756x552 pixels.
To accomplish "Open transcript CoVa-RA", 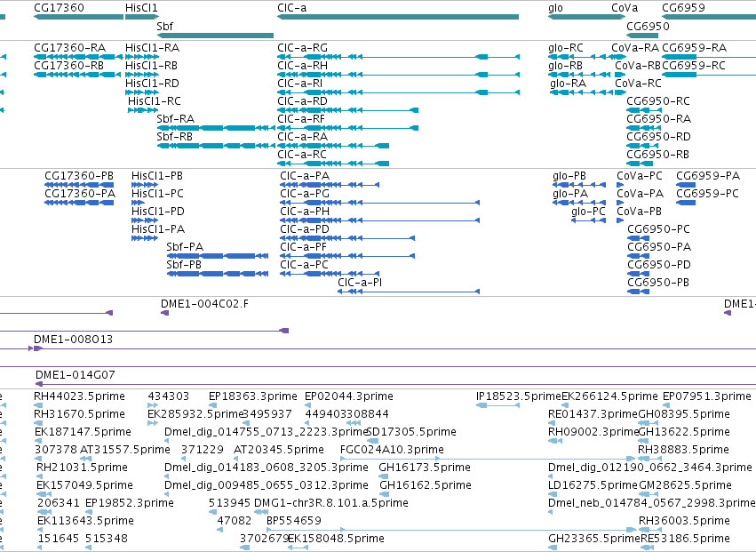I will pos(635,48).
